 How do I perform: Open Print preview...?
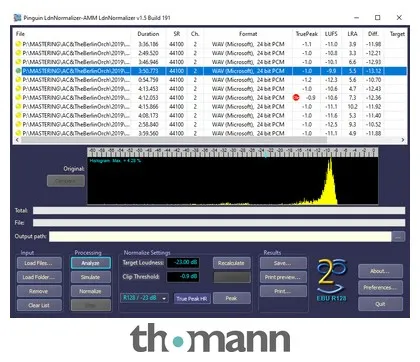283,277
